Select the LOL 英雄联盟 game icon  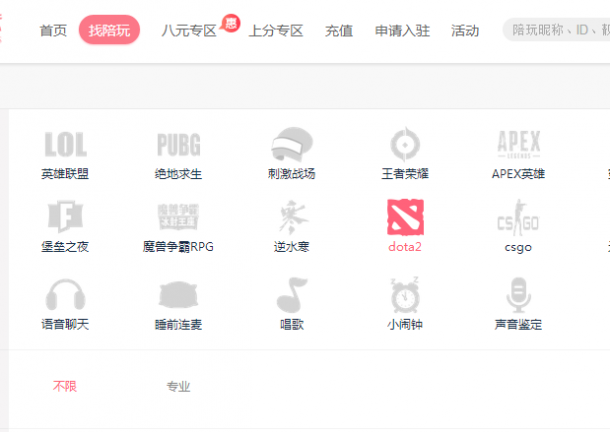click(x=65, y=144)
